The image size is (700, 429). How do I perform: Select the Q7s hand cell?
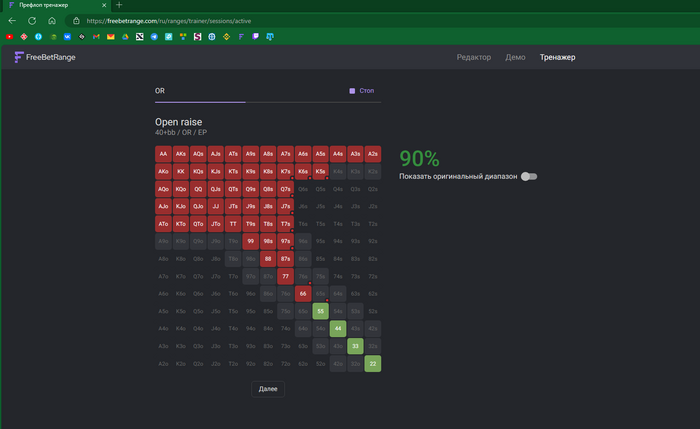pyautogui.click(x=285, y=189)
